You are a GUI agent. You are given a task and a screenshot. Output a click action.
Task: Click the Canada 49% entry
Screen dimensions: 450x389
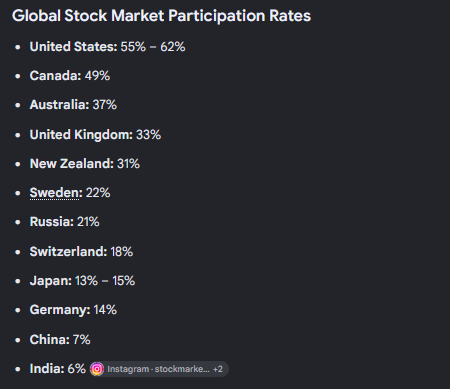[70, 76]
